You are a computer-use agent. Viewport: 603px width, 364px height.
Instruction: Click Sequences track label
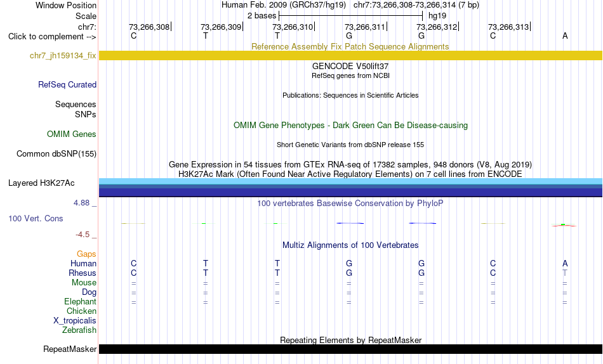point(76,105)
